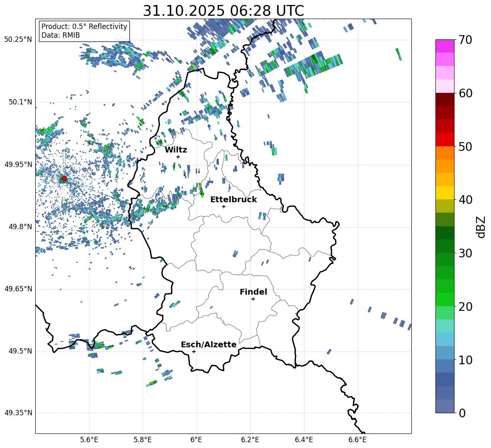Click the 6.6°E longitude label
This screenshot has height=448, width=491.
(357, 440)
